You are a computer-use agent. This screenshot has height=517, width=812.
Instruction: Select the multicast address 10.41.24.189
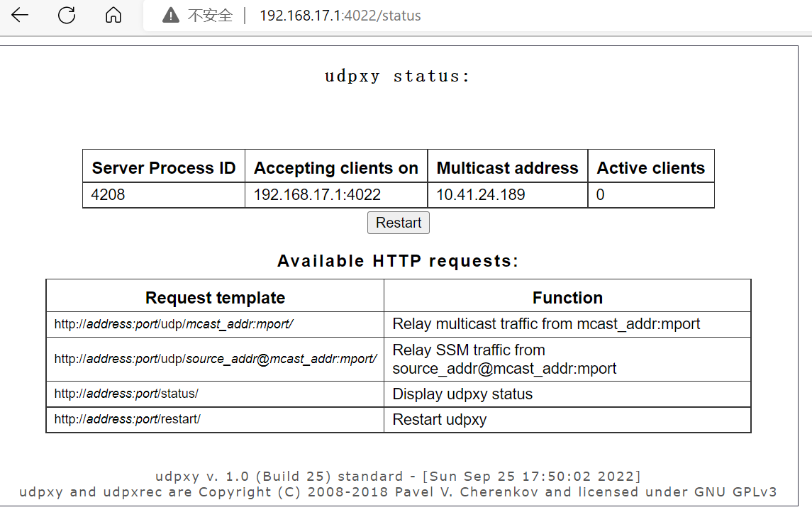pos(481,195)
